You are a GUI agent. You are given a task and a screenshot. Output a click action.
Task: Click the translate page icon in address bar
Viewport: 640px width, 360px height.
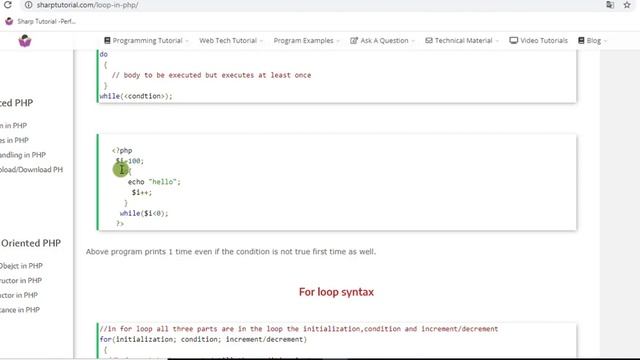[610, 5]
